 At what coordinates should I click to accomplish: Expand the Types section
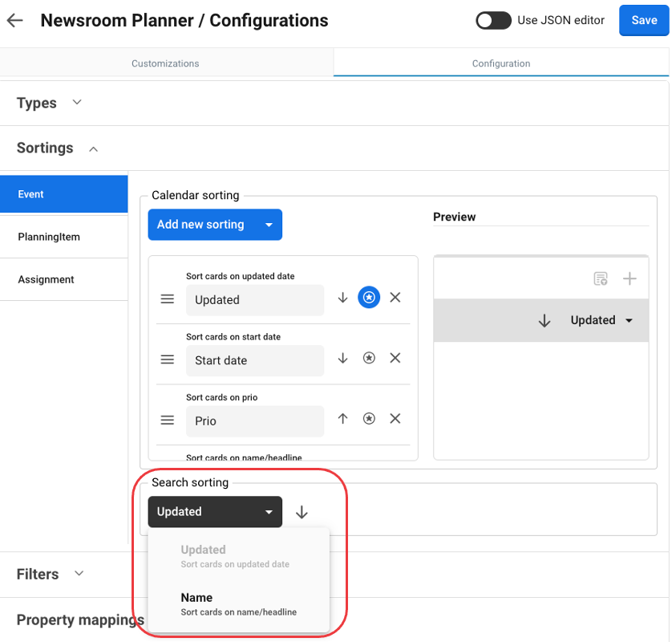77,103
